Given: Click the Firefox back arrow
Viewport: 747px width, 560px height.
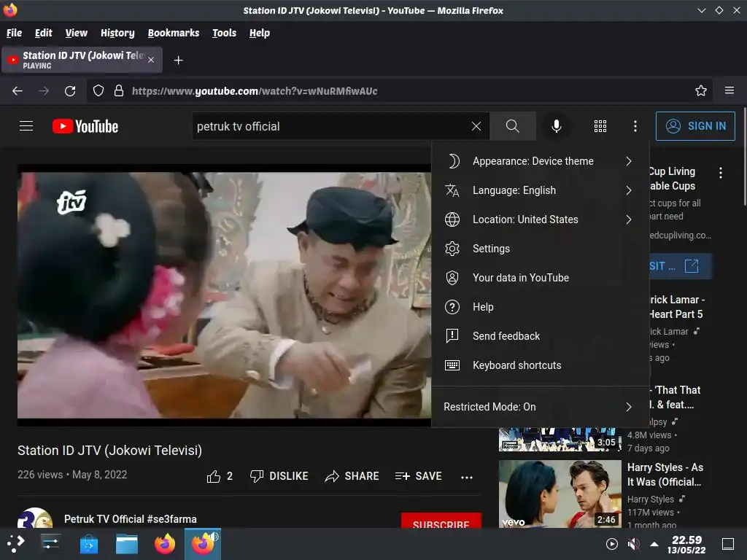Looking at the screenshot, I should [x=18, y=90].
